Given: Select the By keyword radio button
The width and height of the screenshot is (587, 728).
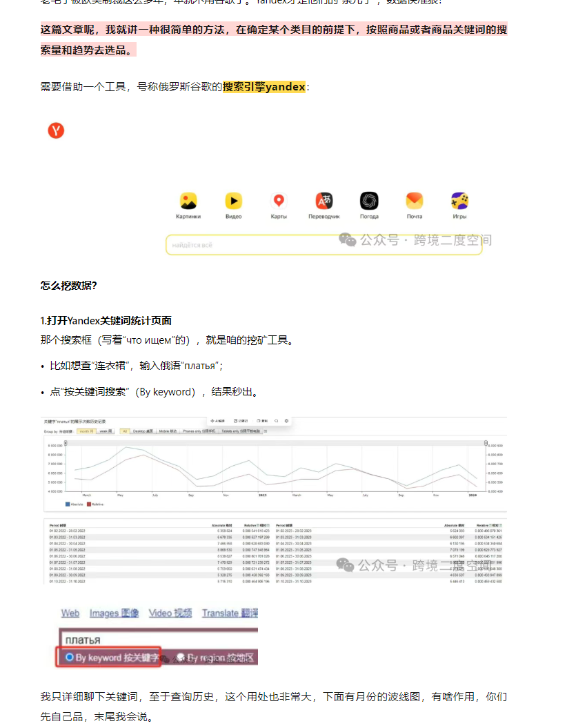Looking at the screenshot, I should pyautogui.click(x=70, y=657).
